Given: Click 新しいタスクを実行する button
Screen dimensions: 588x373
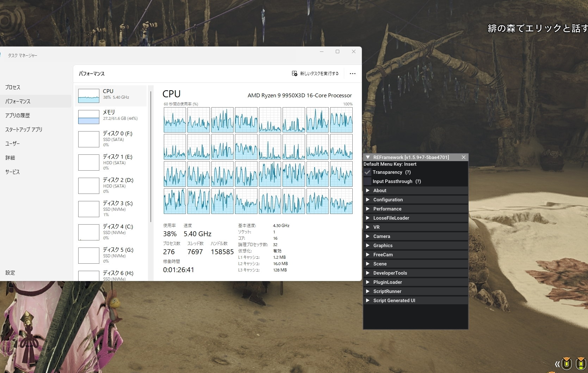Looking at the screenshot, I should point(315,73).
